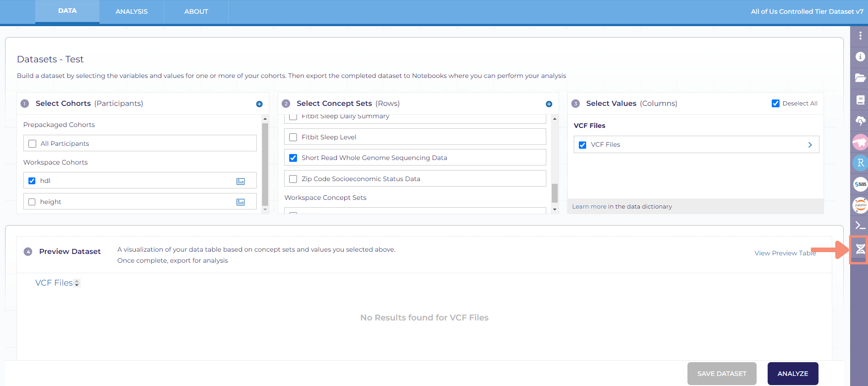
Task: Click the Prepackaged Cohorts heading
Action: click(59, 125)
